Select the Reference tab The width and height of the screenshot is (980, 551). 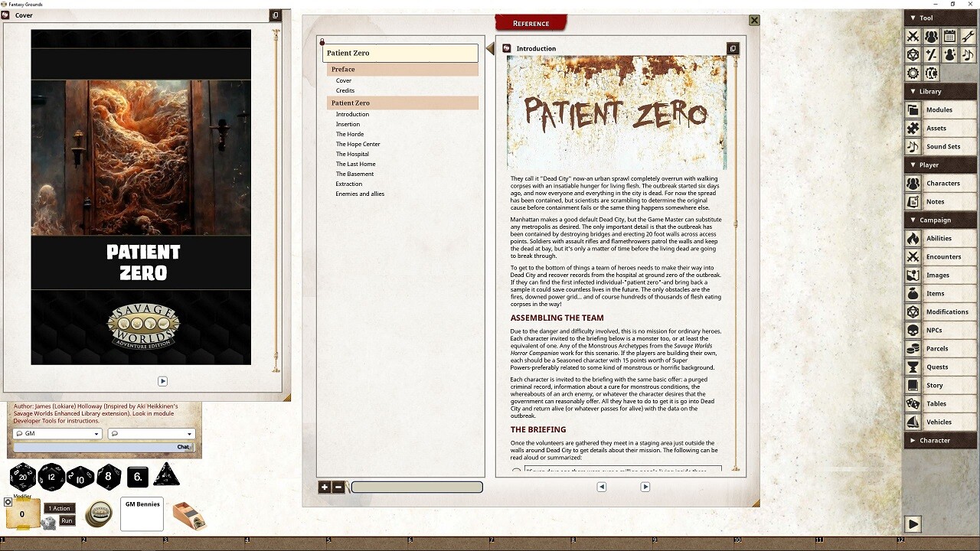click(531, 23)
